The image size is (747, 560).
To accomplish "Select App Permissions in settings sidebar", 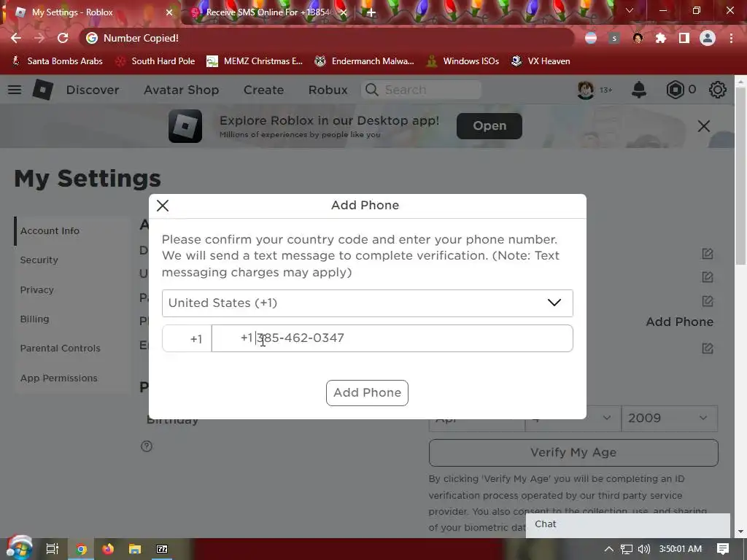I will pos(58,378).
